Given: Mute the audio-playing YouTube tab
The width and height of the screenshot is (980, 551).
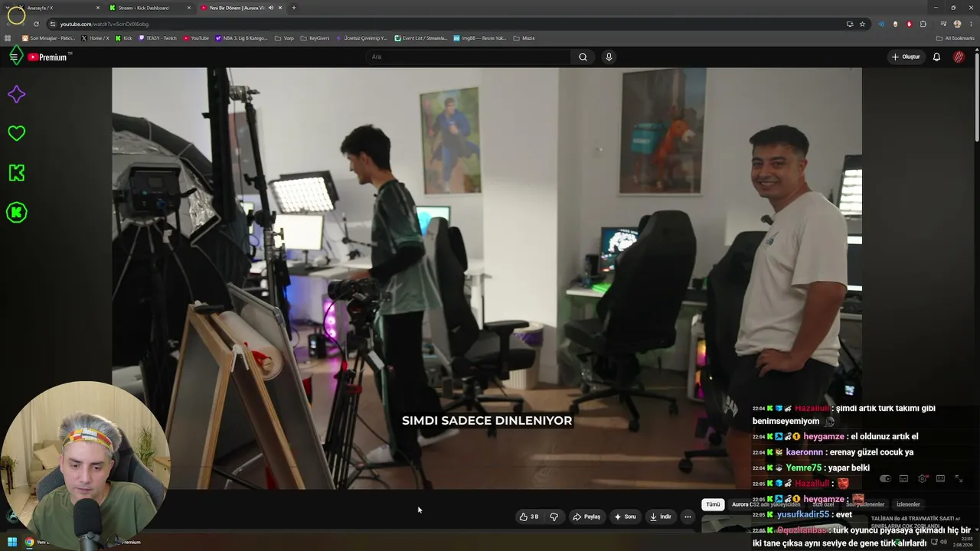Looking at the screenshot, I should pyautogui.click(x=270, y=8).
